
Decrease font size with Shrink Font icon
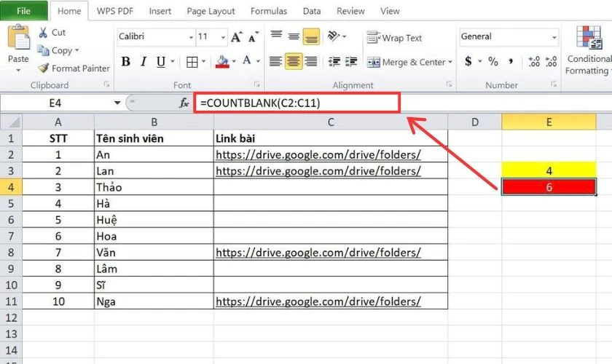254,37
